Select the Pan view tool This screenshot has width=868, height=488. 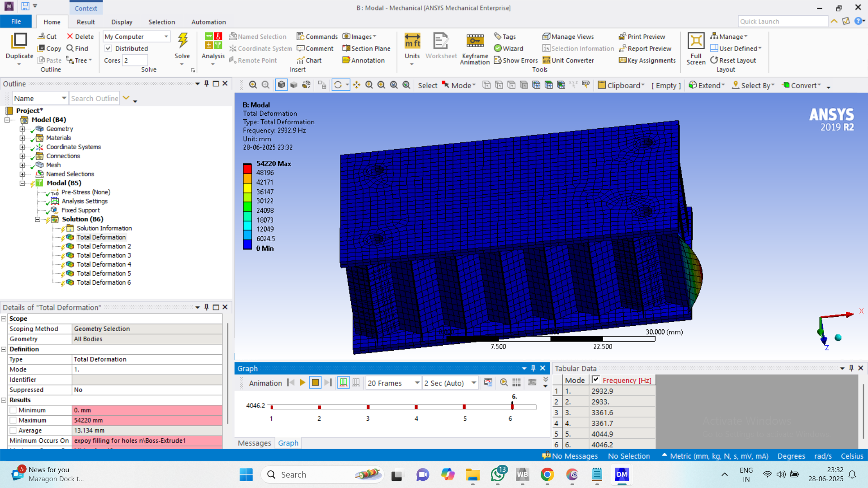pos(357,85)
